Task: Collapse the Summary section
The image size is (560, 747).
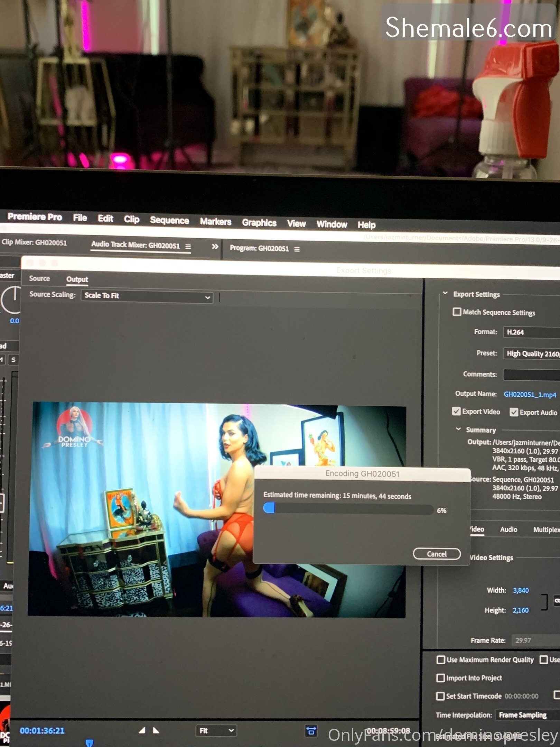Action: [x=458, y=429]
